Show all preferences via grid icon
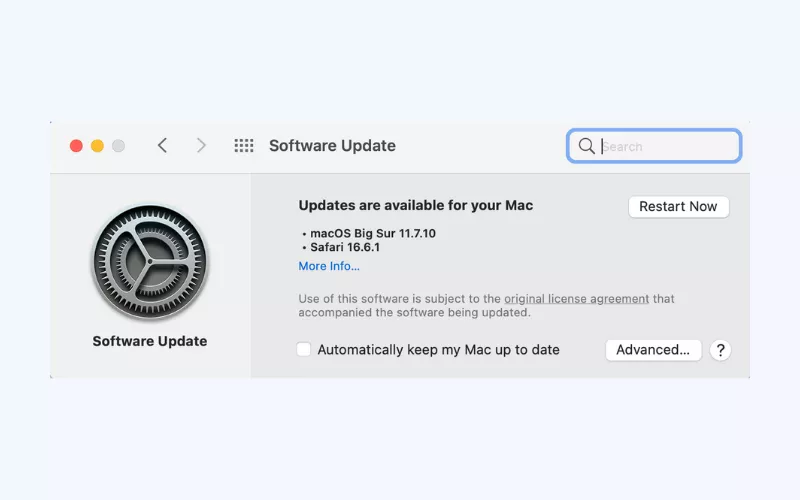The image size is (800, 500). click(244, 146)
